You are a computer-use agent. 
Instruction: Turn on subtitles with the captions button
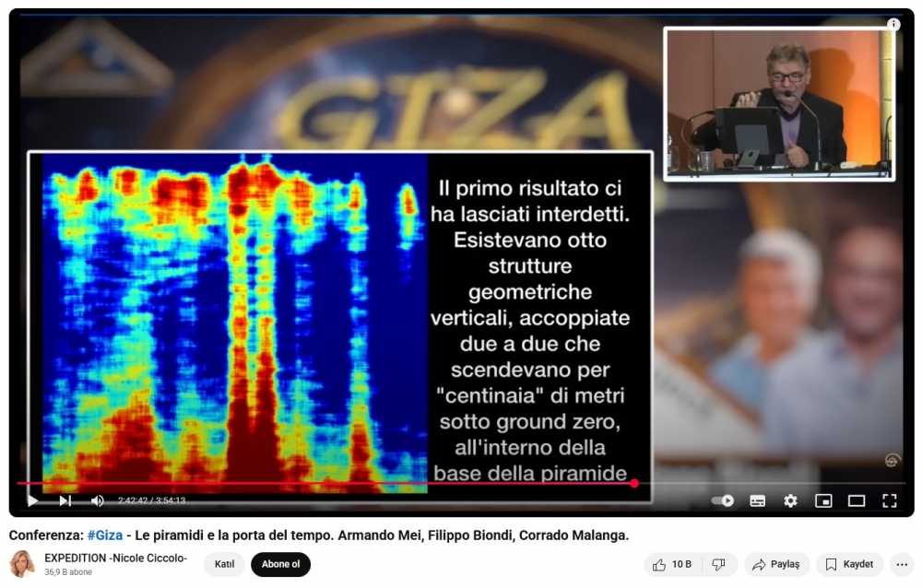(757, 500)
